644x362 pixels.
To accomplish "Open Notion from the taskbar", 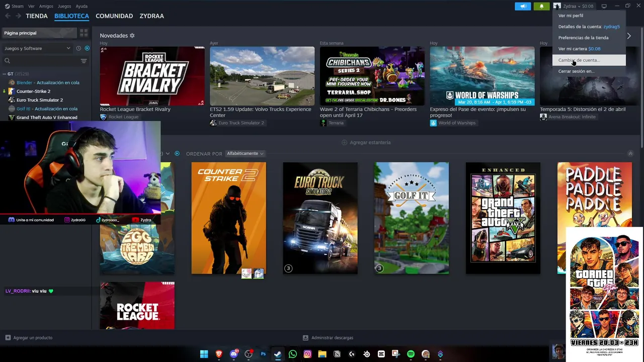I will tap(337, 354).
